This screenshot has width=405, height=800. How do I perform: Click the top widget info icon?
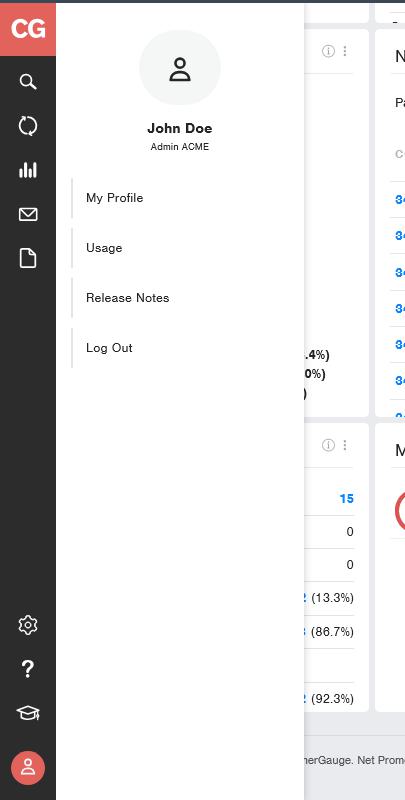pos(328,51)
